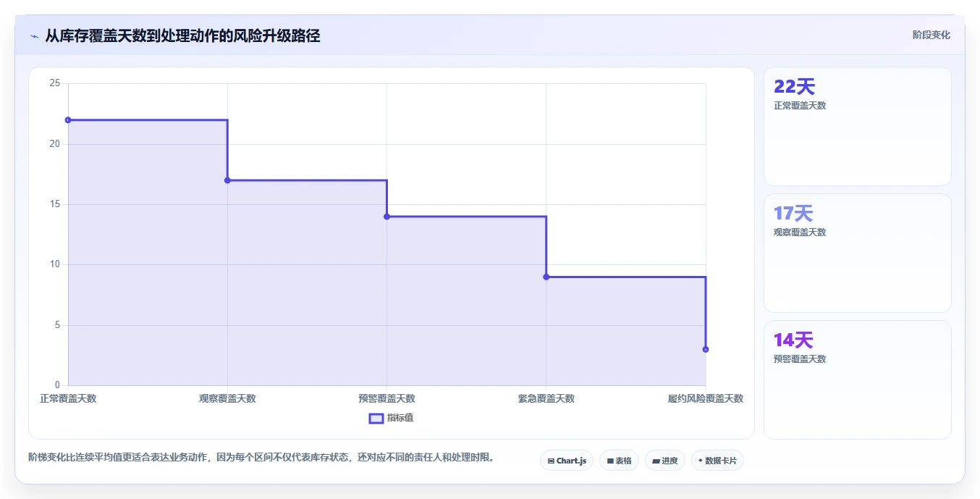Click the data point at 观察覆盖天数
The height and width of the screenshot is (499, 980).
coord(227,180)
